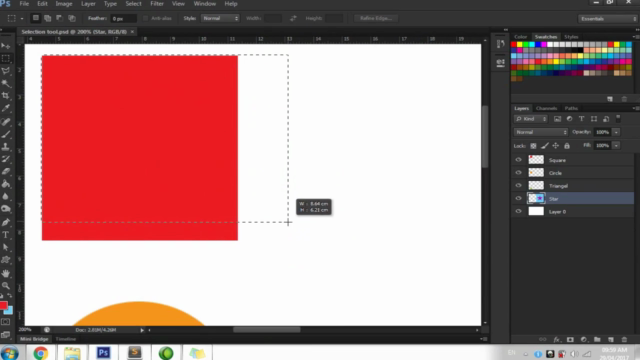640x360 pixels.
Task: Select the Magic Wand tool
Action: coord(6,83)
